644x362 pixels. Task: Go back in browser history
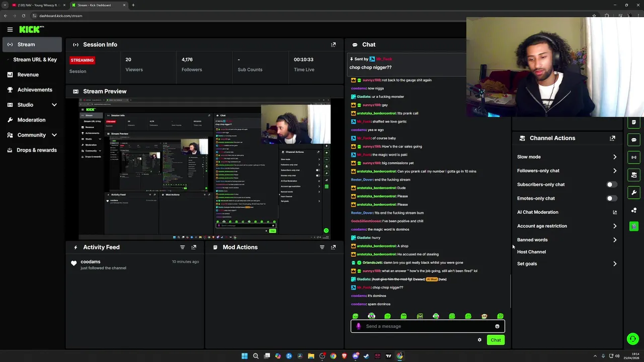[5, 16]
